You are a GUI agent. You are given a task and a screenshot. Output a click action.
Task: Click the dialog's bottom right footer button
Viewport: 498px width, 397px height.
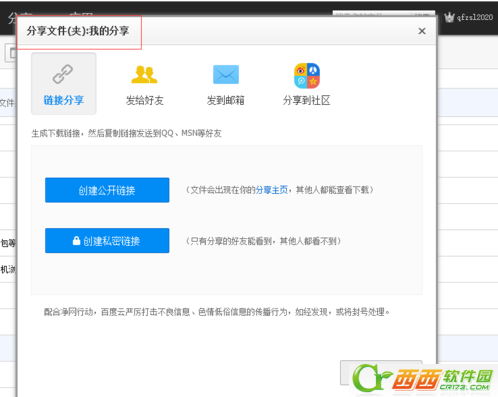pyautogui.click(x=381, y=372)
